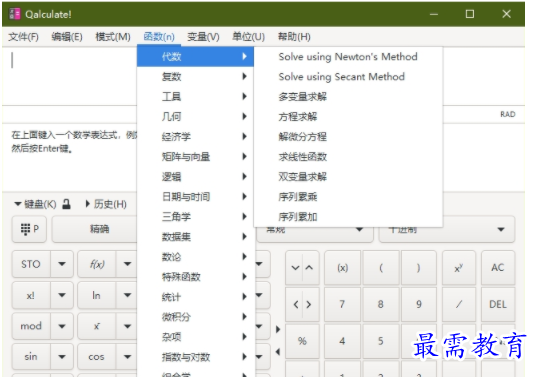Select 序列累加 function
Viewport: 535px width, 377px height.
point(348,217)
